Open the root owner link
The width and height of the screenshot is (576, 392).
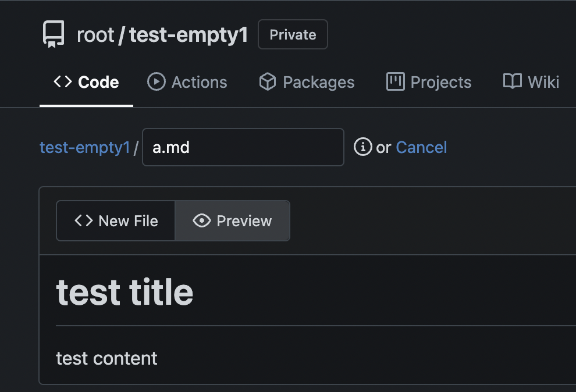95,35
